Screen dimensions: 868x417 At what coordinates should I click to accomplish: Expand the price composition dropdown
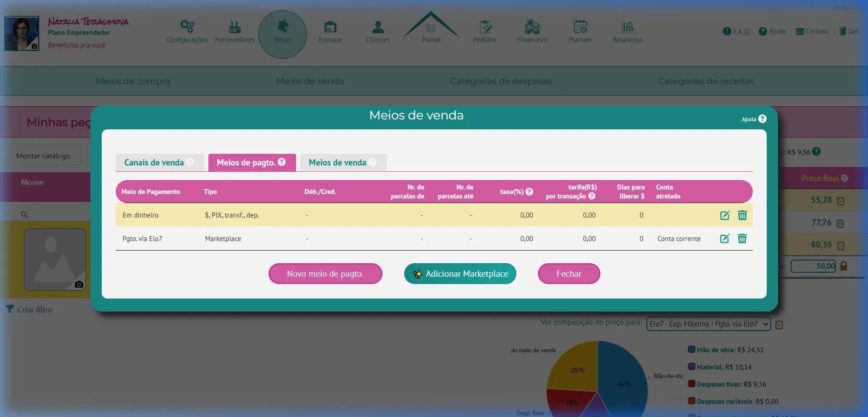coord(708,324)
